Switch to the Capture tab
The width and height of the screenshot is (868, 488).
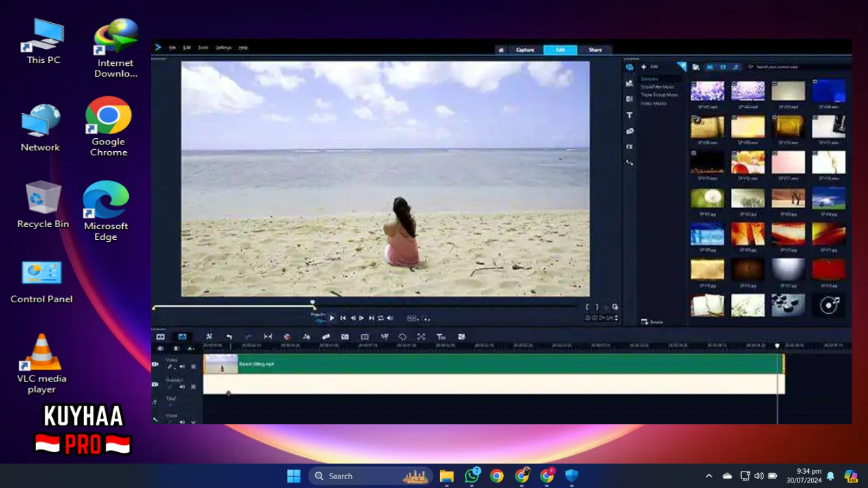point(525,49)
